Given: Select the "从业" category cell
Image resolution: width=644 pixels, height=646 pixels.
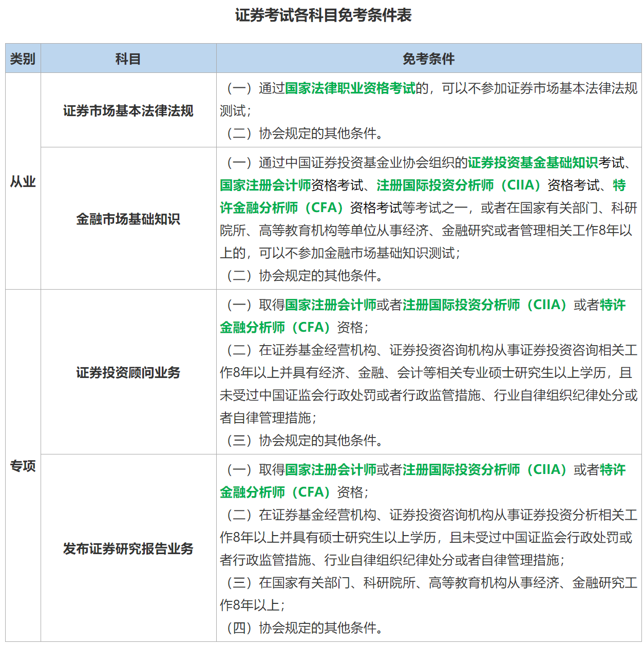Looking at the screenshot, I should coord(23,181).
